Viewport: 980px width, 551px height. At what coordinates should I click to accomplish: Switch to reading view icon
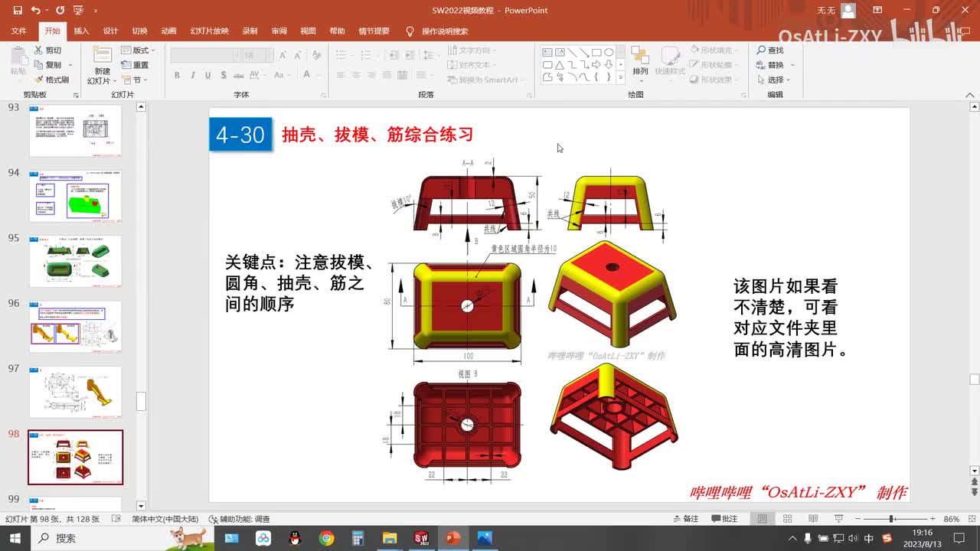tap(813, 519)
